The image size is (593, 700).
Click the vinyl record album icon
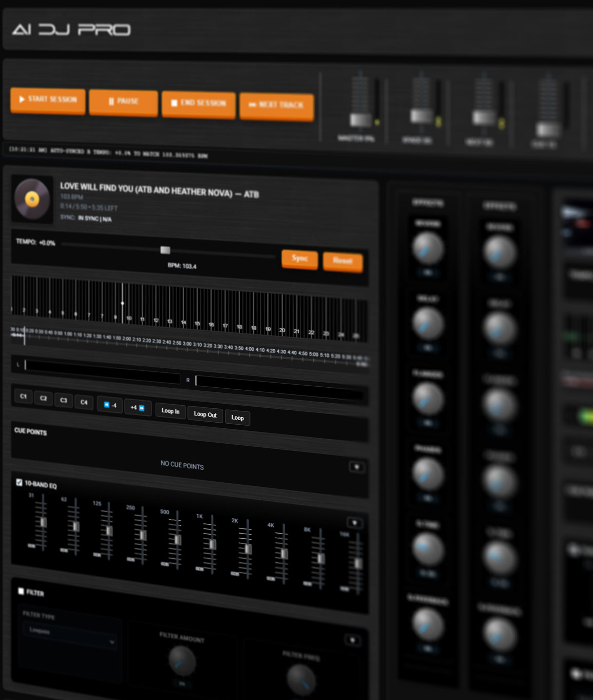point(32,199)
